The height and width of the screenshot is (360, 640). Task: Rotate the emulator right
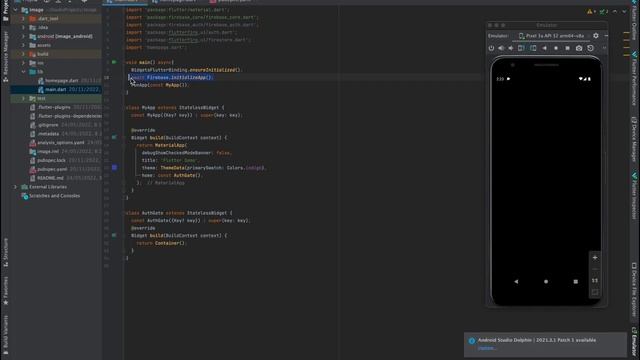pyautogui.click(x=533, y=48)
